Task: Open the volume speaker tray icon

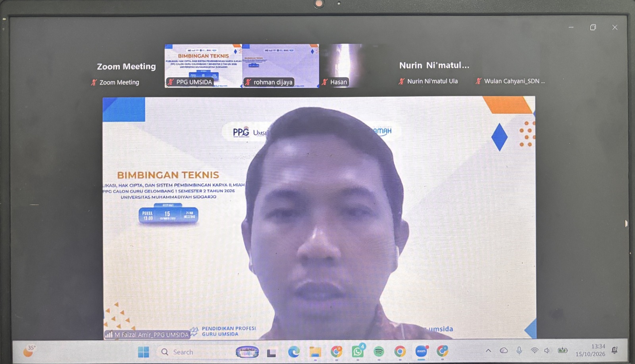Action: click(547, 351)
